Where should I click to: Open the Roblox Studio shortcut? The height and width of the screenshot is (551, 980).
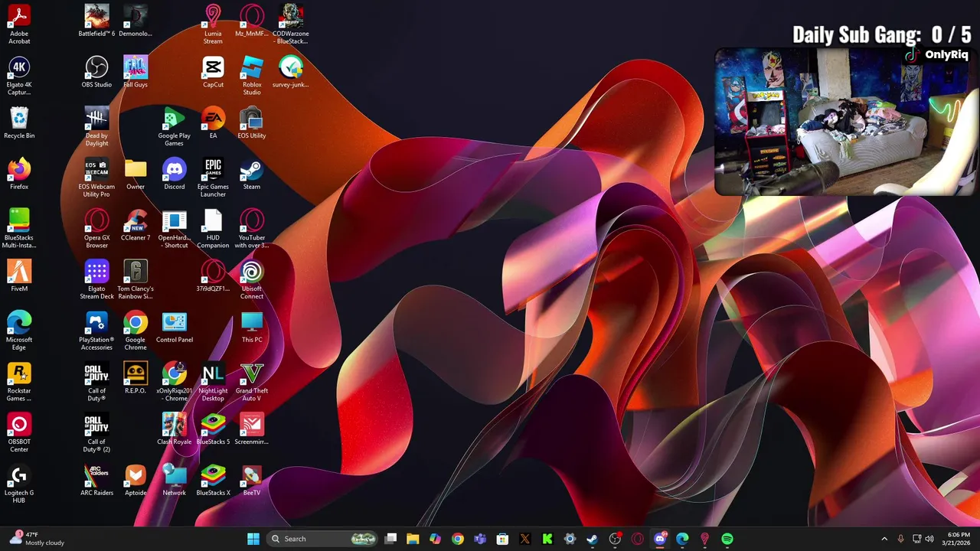pos(252,76)
